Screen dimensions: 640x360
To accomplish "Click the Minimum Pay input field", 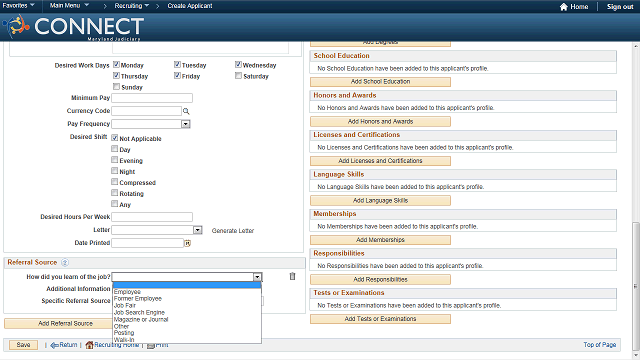I will tap(152, 98).
